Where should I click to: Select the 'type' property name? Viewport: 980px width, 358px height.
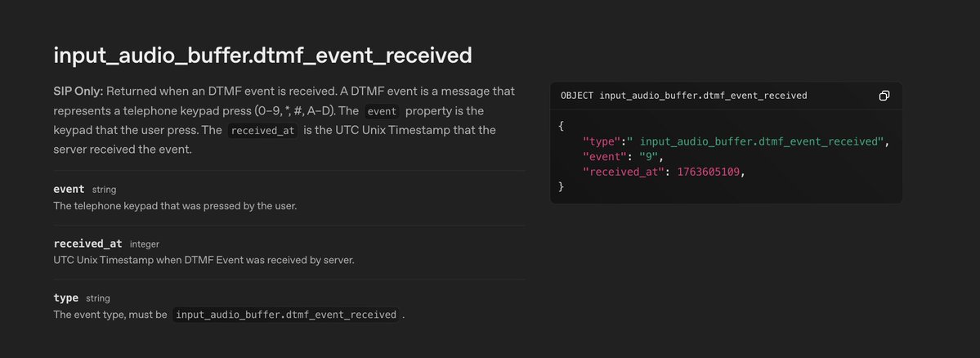tap(65, 298)
